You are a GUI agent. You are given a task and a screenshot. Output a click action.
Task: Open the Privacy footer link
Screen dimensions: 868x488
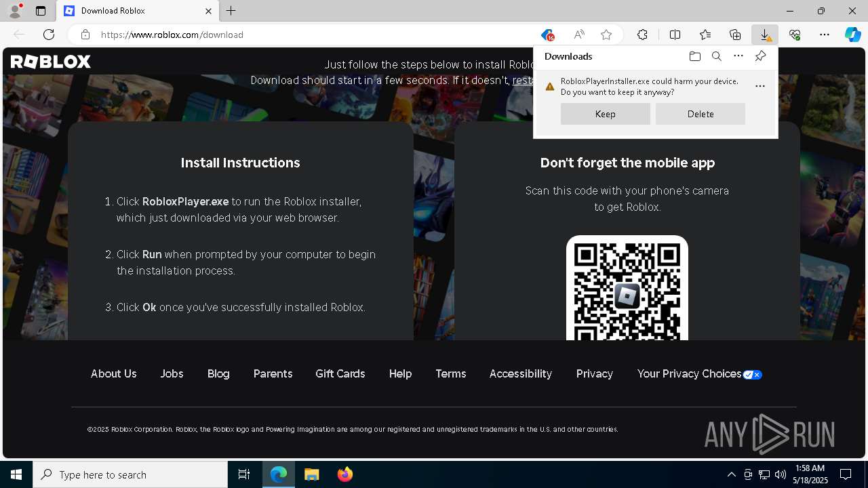[x=595, y=373]
